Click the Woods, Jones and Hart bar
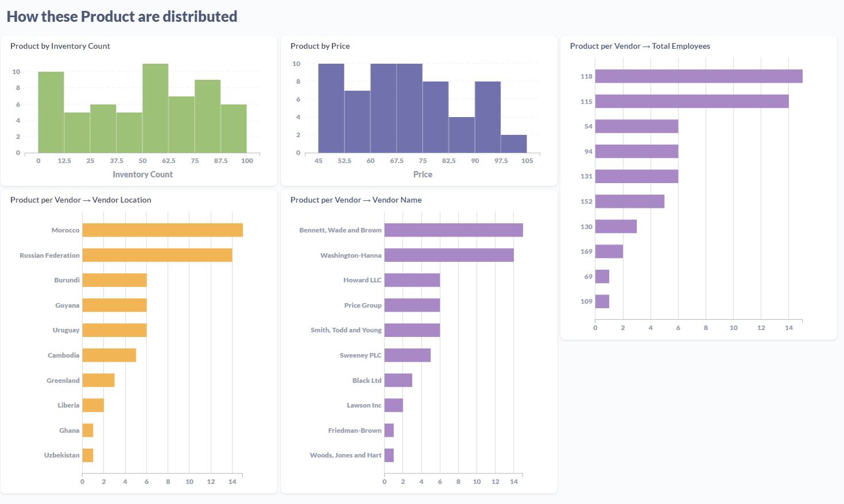This screenshot has height=504, width=844. 389,455
